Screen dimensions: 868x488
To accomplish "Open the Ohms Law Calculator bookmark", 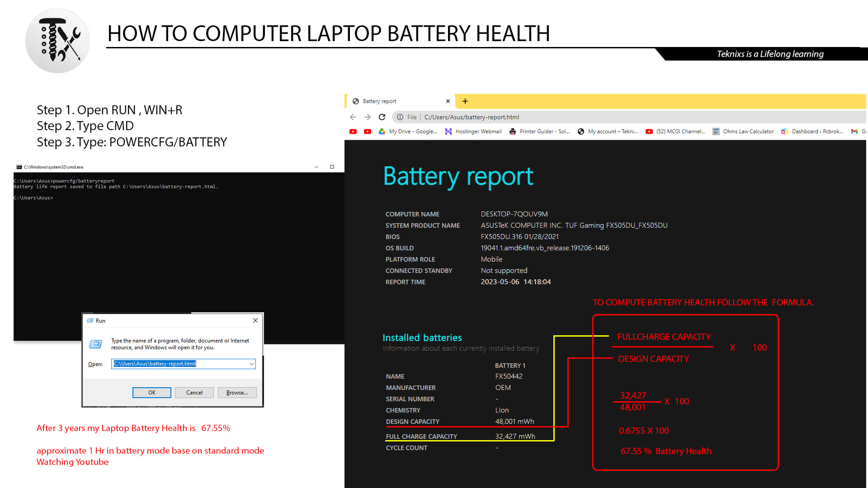I will [743, 131].
